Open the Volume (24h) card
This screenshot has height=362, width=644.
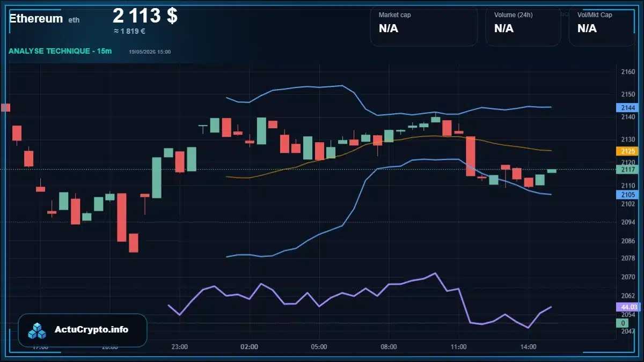coord(523,26)
